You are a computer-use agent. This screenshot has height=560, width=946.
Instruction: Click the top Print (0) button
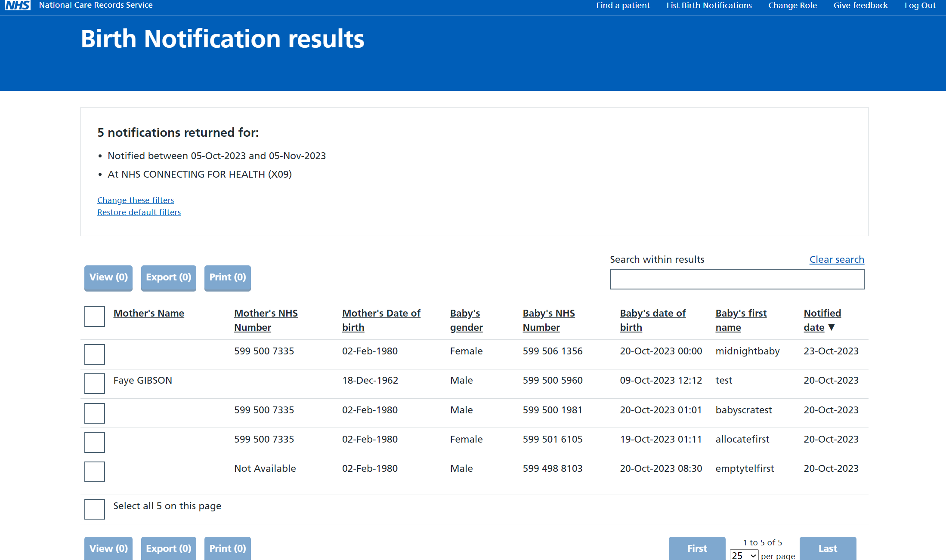click(228, 277)
